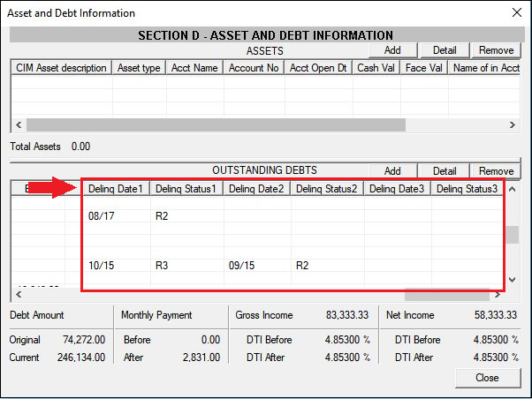The image size is (532, 399).
Task: Click the Cash Val column header
Action: click(x=376, y=68)
